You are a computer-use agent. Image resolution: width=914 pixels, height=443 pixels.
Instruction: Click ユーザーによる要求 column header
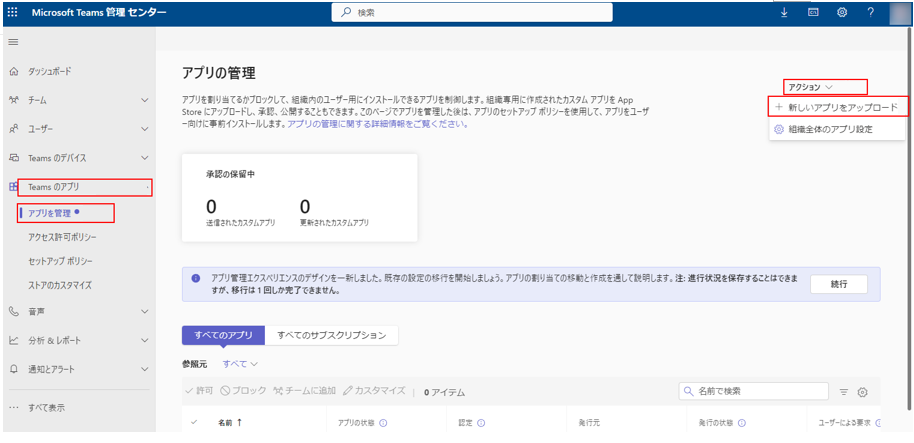pos(845,424)
